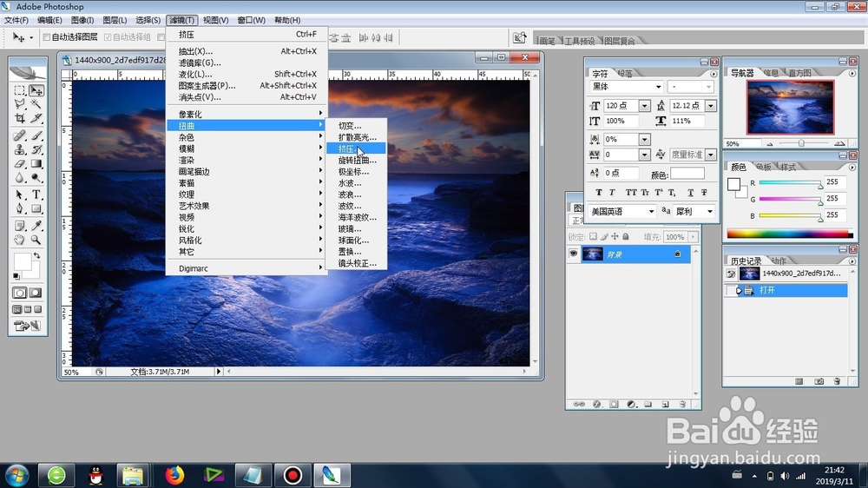
Task: Switch to Standard editing mode
Action: click(20, 293)
